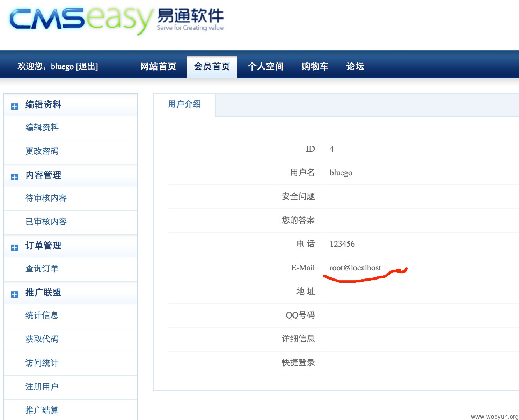Visit the 论坛 forum link
This screenshot has width=519, height=420.
point(355,66)
